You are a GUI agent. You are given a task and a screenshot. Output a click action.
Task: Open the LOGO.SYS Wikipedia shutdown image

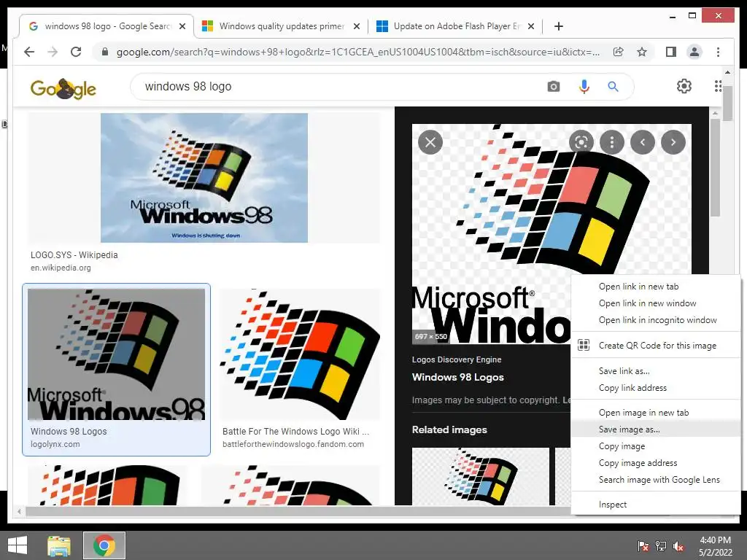[x=204, y=178]
